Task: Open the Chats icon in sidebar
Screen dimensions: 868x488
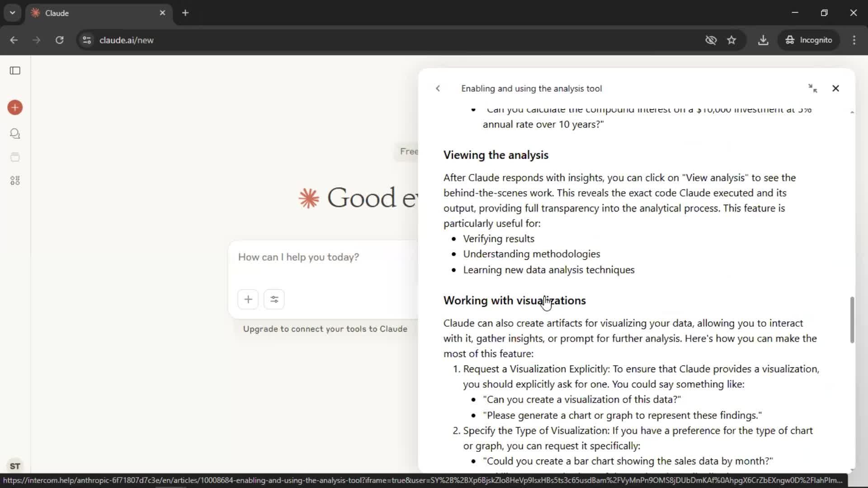Action: coord(15,133)
